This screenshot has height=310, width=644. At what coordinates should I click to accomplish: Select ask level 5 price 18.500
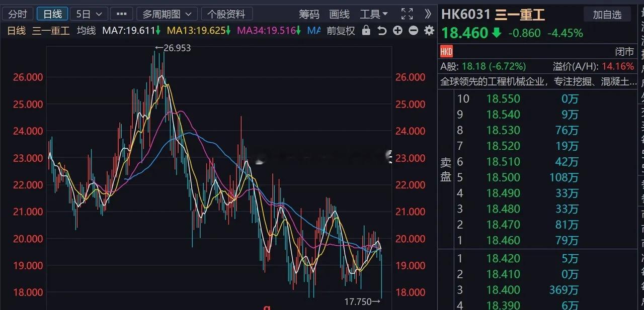tap(503, 177)
